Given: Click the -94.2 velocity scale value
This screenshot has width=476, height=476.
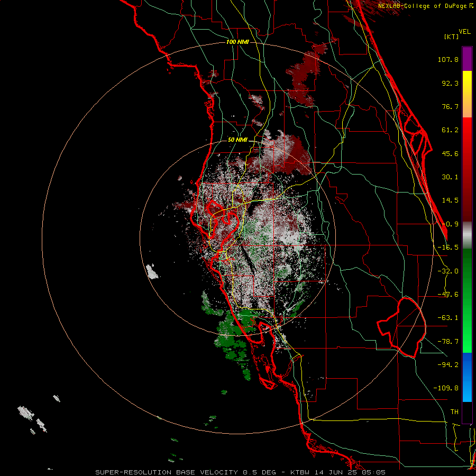Looking at the screenshot, I should (x=448, y=365).
